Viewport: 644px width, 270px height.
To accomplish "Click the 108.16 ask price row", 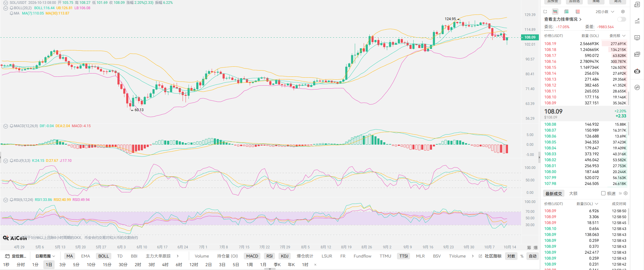I will (585, 61).
